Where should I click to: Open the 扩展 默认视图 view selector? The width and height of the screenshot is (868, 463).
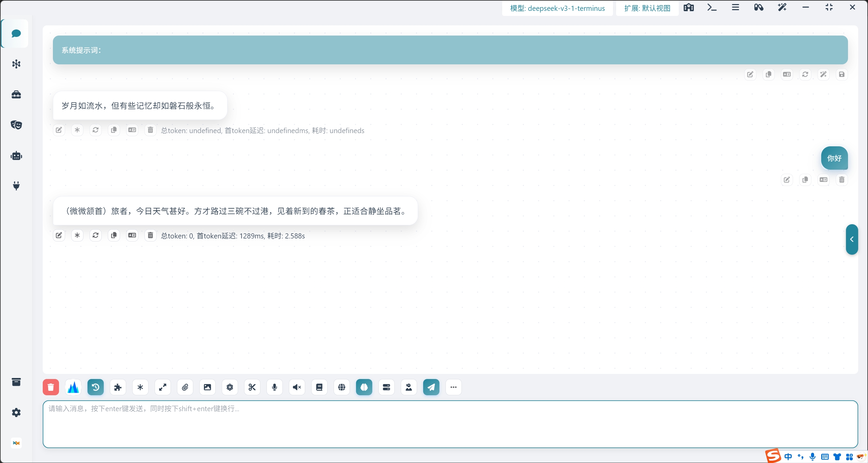(647, 8)
